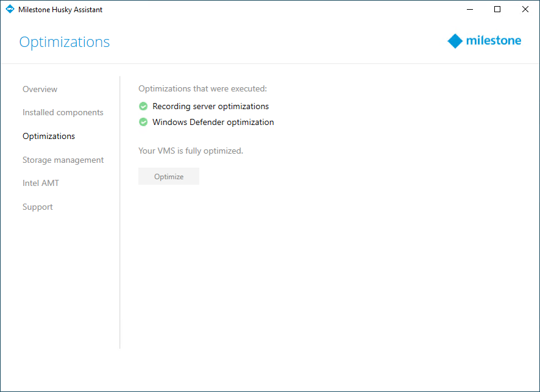Image resolution: width=540 pixels, height=392 pixels.
Task: Select Optimizations in the sidebar
Action: 49,137
